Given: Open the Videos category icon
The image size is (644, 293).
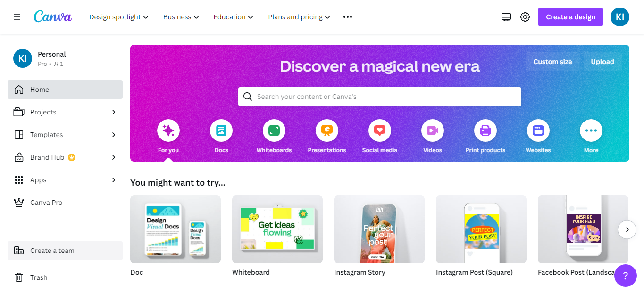Looking at the screenshot, I should click(x=433, y=130).
